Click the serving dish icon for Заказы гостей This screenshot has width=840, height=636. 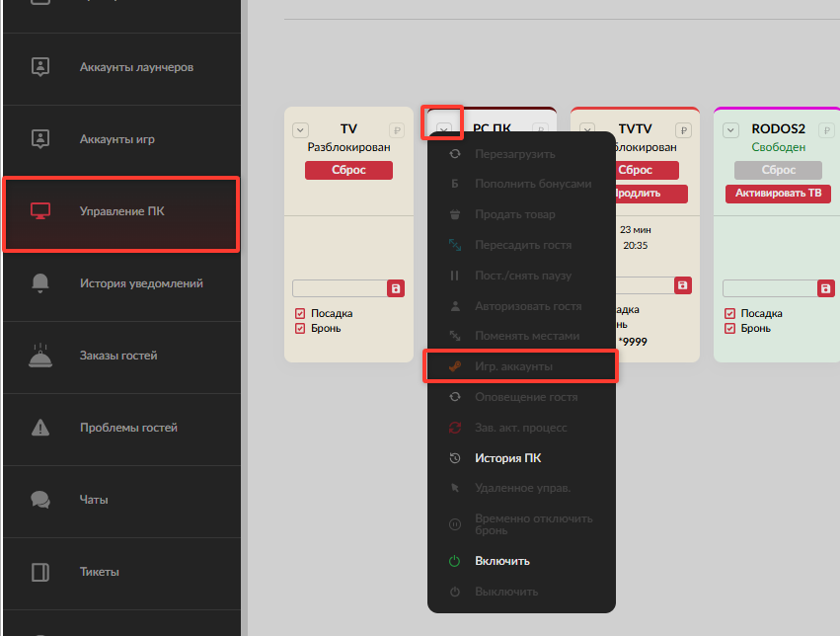tap(40, 356)
